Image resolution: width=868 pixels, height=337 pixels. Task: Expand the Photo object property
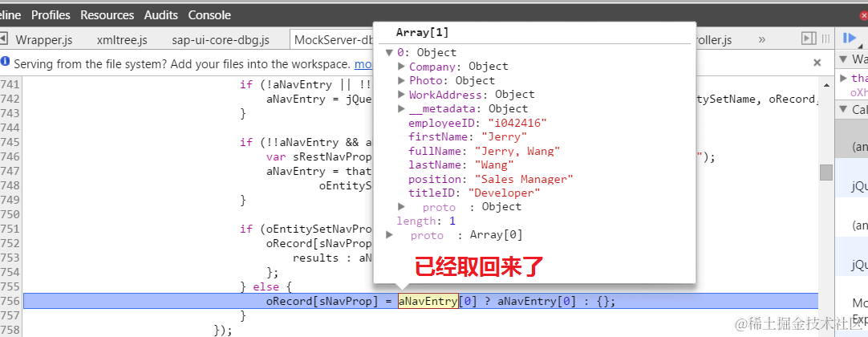click(403, 81)
